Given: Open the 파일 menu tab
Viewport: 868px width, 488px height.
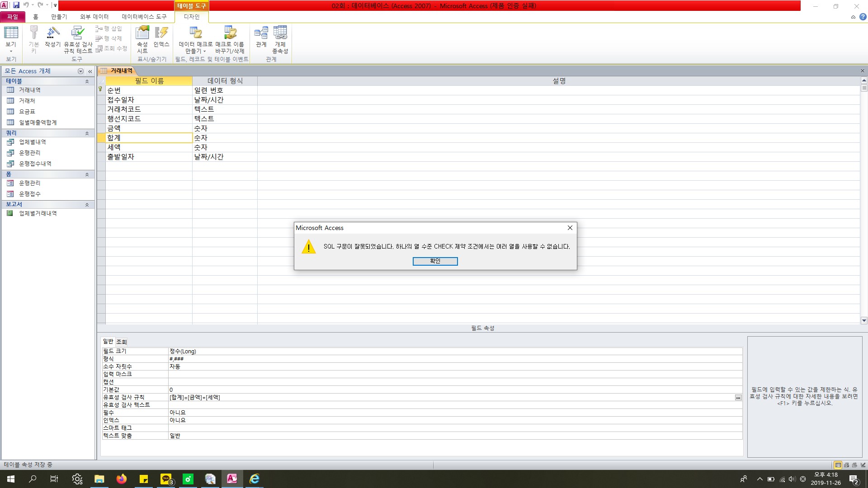Looking at the screenshot, I should pos(13,17).
